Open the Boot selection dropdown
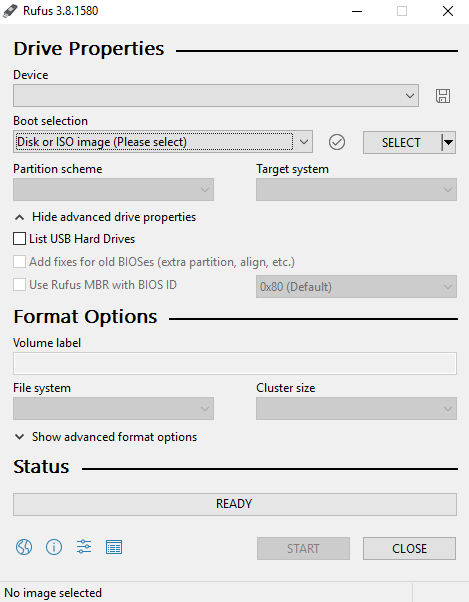The width and height of the screenshot is (469, 602). [163, 142]
